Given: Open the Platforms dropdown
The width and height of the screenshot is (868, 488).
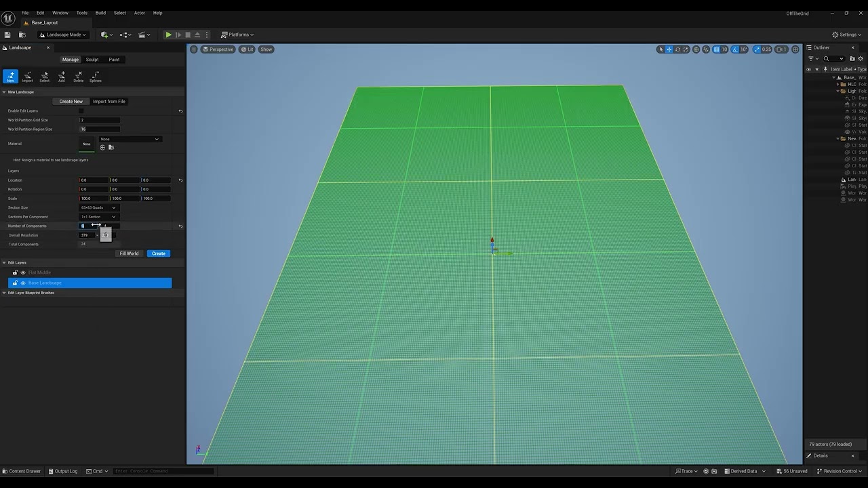Looking at the screenshot, I should click(x=237, y=35).
